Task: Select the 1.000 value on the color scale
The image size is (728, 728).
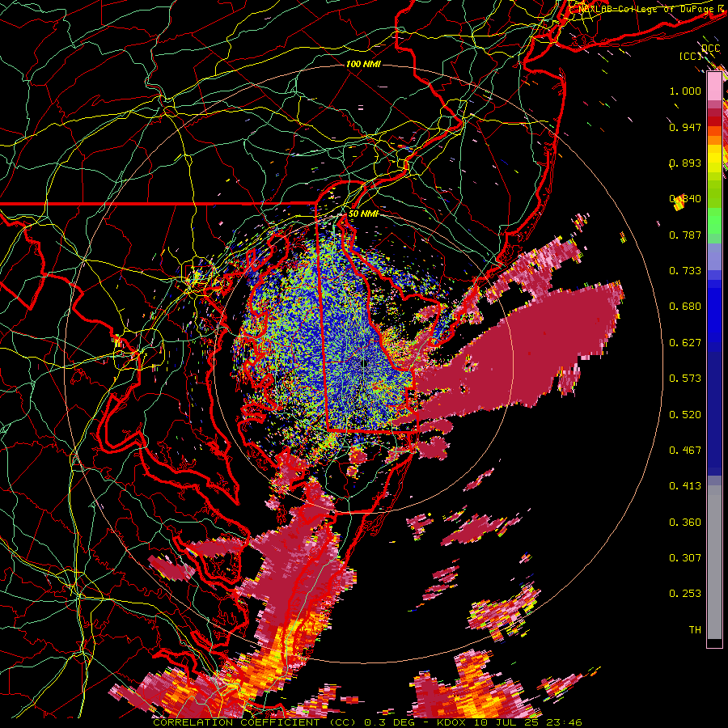Action: point(685,91)
